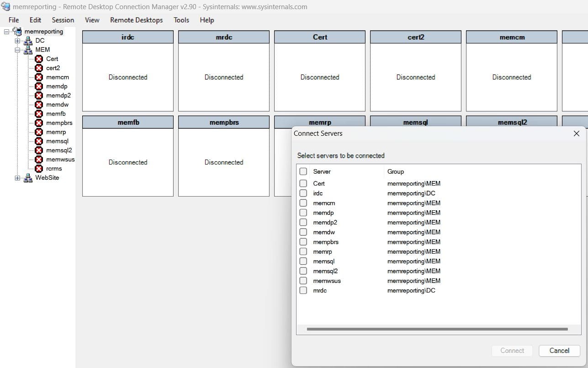The height and width of the screenshot is (368, 588).
Task: Click the Cancel button
Action: tap(559, 351)
